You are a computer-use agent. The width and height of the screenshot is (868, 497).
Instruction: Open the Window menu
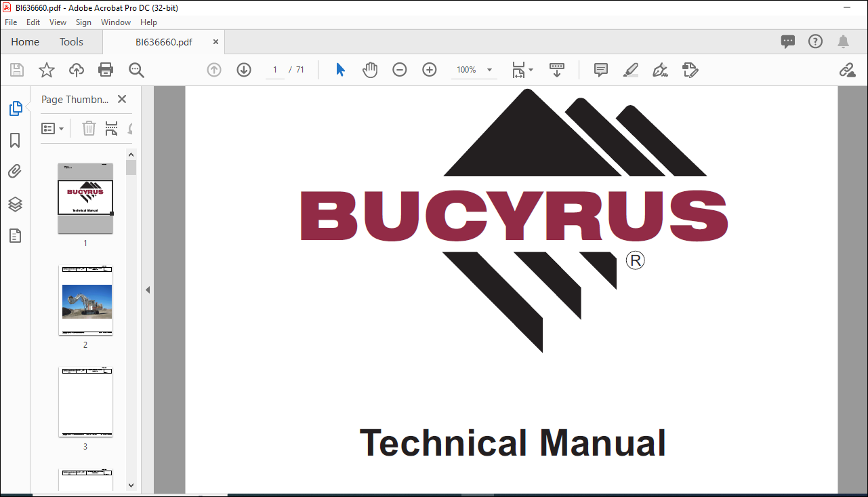coord(116,22)
